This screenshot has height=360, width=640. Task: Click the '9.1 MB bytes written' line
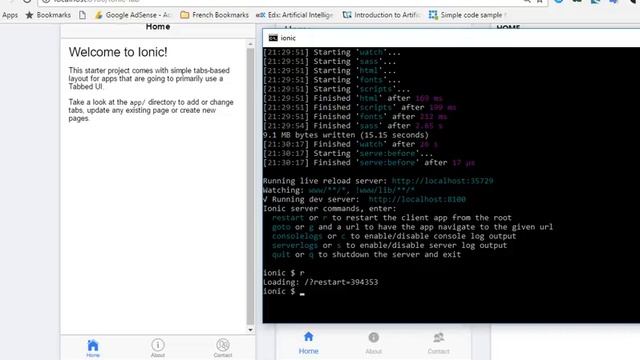(x=346, y=135)
